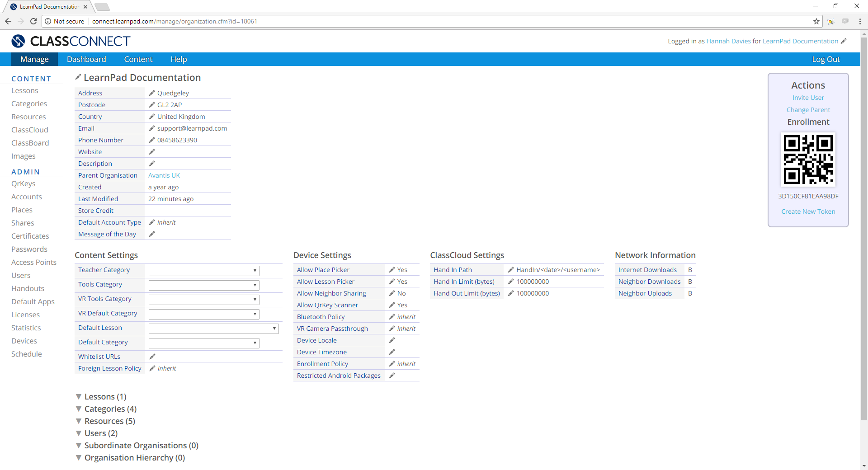This screenshot has width=868, height=470.
Task: Bookmark this page with the star icon
Action: tap(816, 21)
